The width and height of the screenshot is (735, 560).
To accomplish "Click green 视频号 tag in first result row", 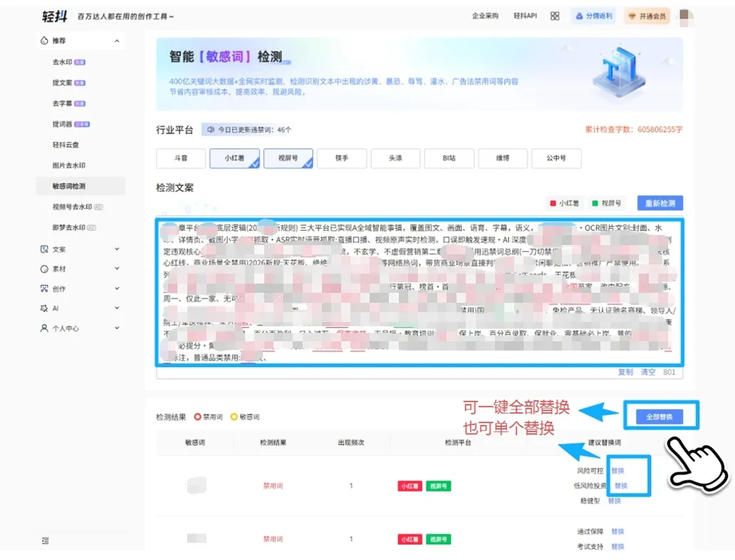I will tap(439, 486).
